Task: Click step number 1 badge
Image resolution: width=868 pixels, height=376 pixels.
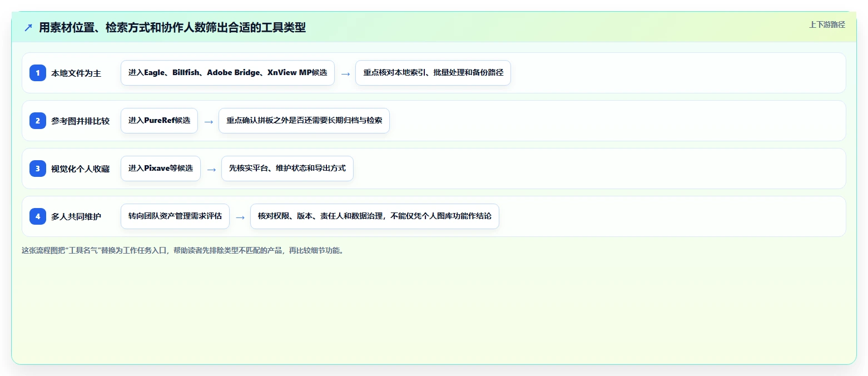Action: click(x=38, y=73)
